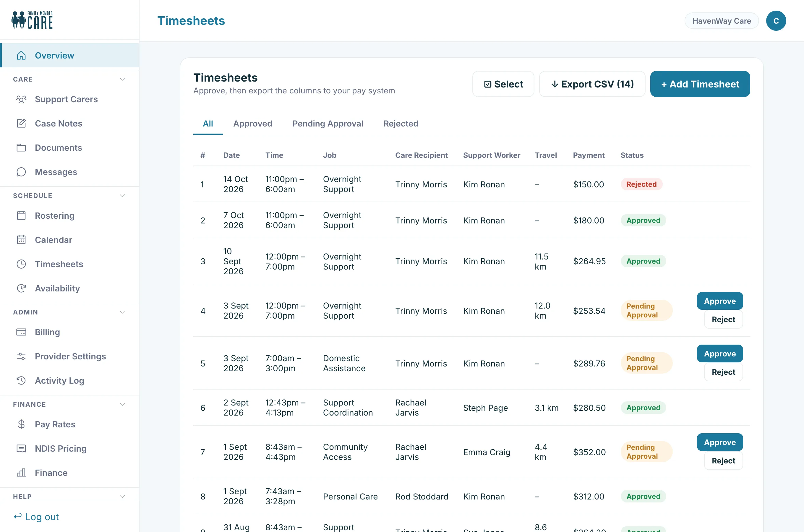Collapse the FINANCE section chevron
The height and width of the screenshot is (532, 804).
122,404
